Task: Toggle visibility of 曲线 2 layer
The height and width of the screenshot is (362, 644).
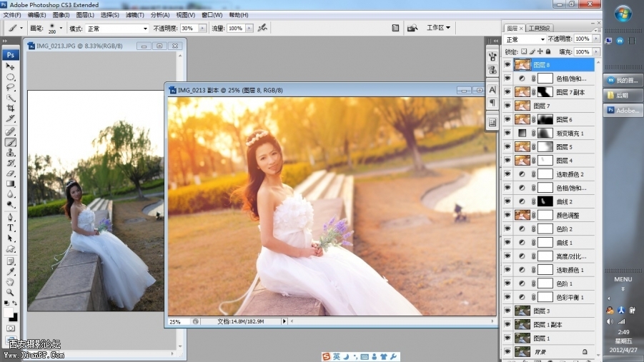Action: click(x=507, y=201)
